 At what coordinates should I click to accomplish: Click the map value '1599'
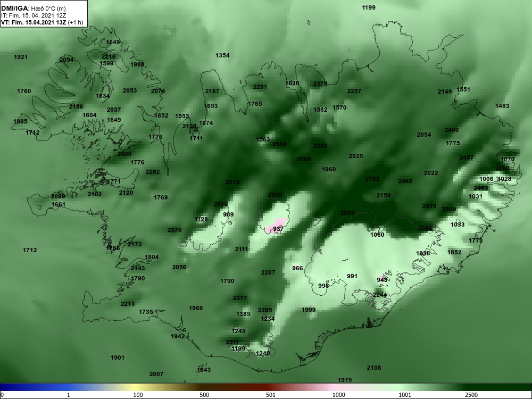[x=106, y=63]
